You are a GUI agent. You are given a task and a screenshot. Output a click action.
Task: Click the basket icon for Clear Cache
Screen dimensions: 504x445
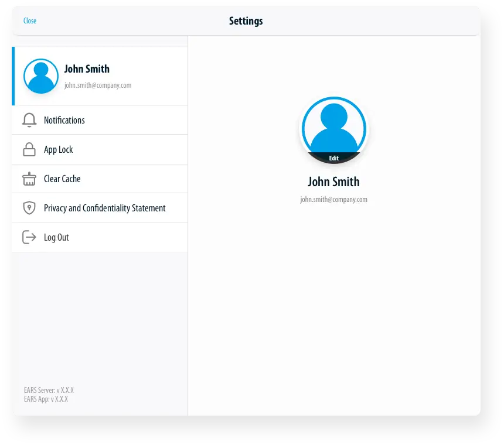29,179
